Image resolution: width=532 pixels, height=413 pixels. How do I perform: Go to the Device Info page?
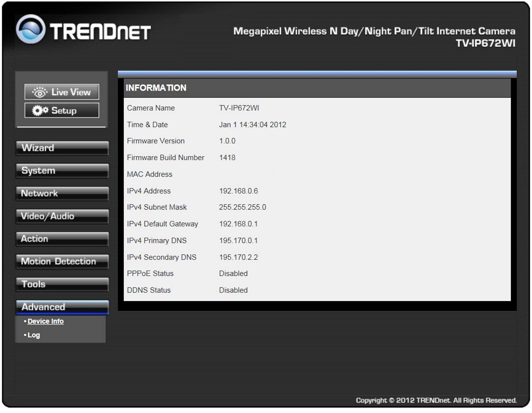tap(45, 321)
